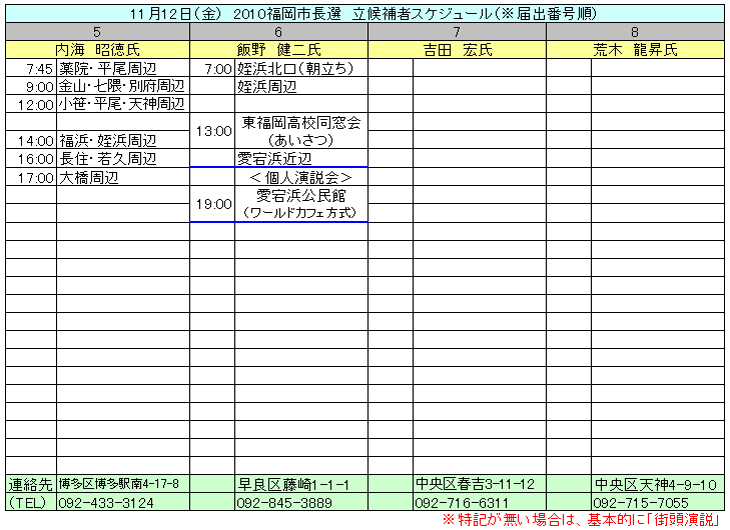Select the 愛宕浜公民館 venue cell
The height and width of the screenshot is (530, 730).
coord(301,195)
